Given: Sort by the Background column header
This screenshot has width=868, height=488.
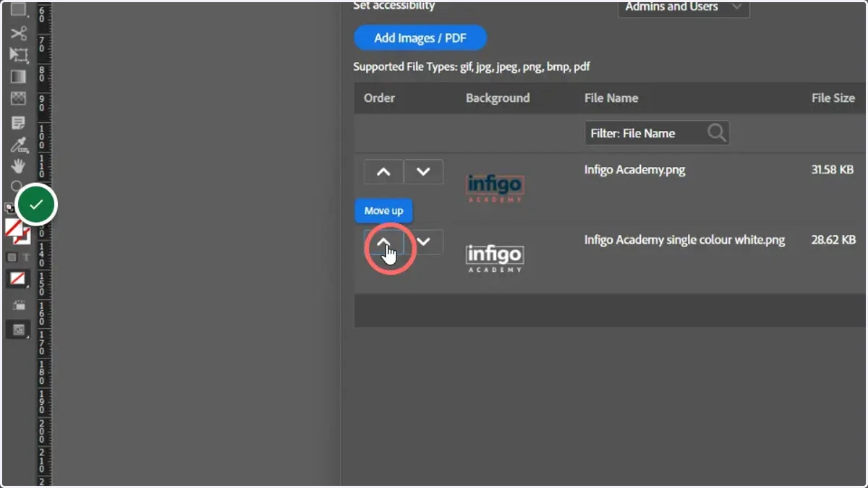Looking at the screenshot, I should (x=498, y=98).
